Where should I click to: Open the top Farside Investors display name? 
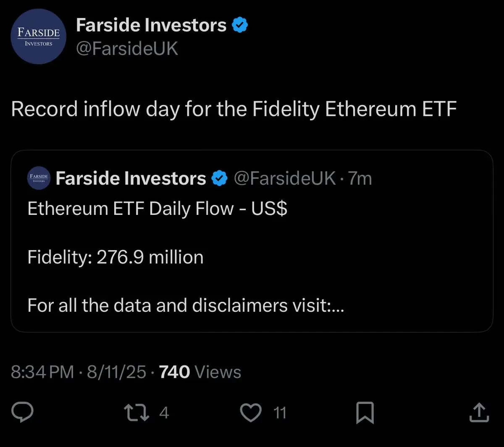[x=151, y=25]
